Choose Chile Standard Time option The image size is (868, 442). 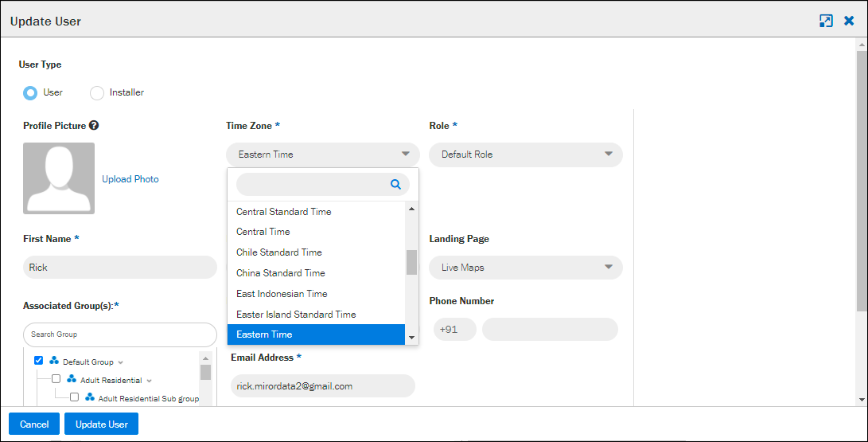(316, 252)
